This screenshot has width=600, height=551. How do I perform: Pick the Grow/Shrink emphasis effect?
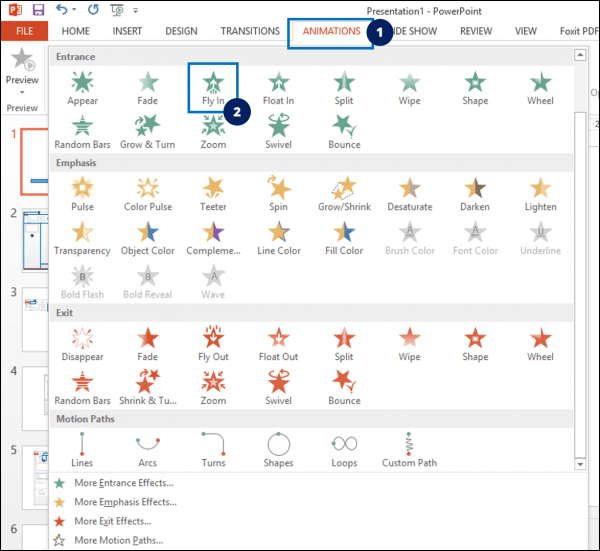[344, 192]
